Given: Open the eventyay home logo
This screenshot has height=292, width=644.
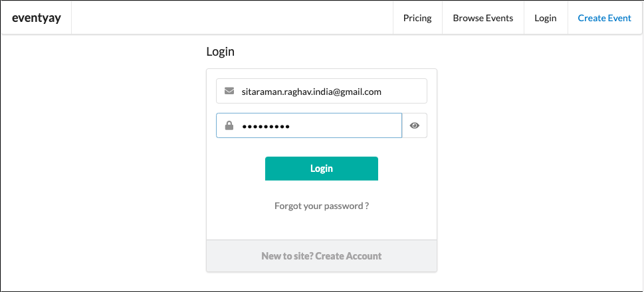Looking at the screenshot, I should click(x=37, y=18).
